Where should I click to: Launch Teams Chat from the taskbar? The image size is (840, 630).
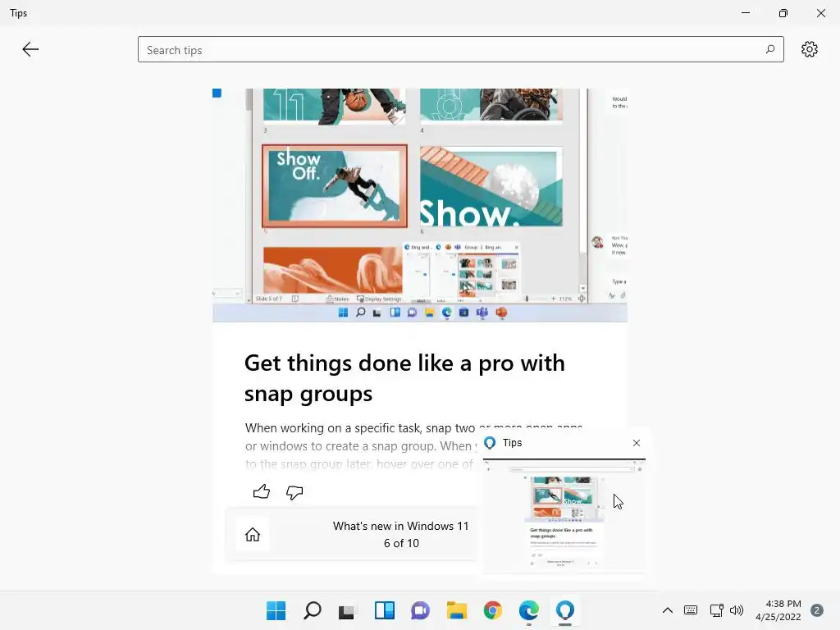click(421, 610)
